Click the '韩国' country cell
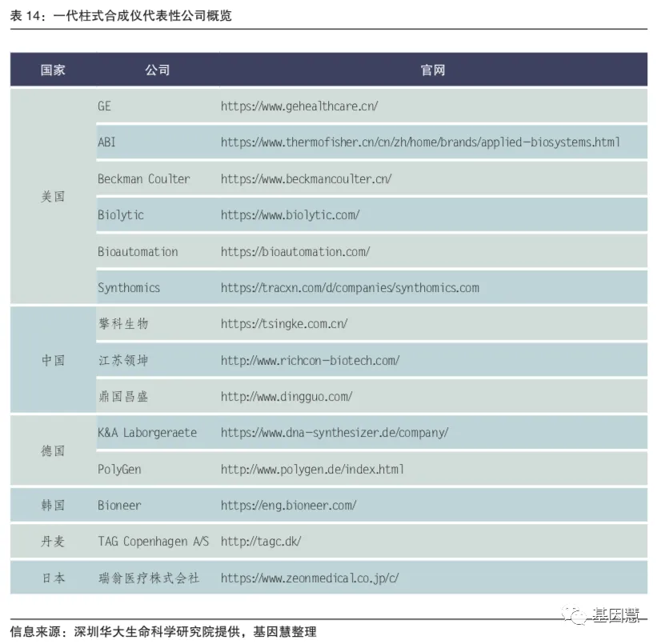This screenshot has width=661, height=644. [53, 506]
